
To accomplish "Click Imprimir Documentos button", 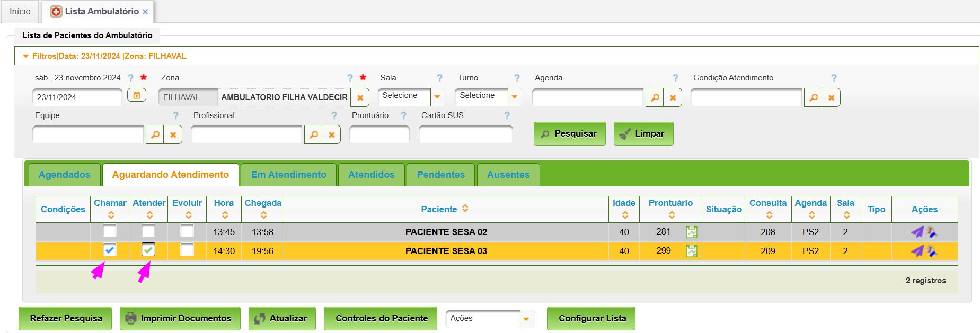I will point(180,318).
